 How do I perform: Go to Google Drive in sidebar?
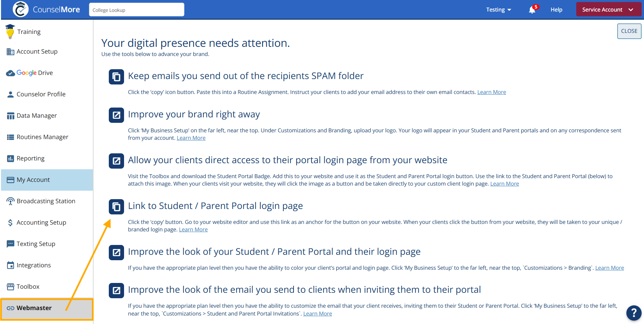(35, 73)
